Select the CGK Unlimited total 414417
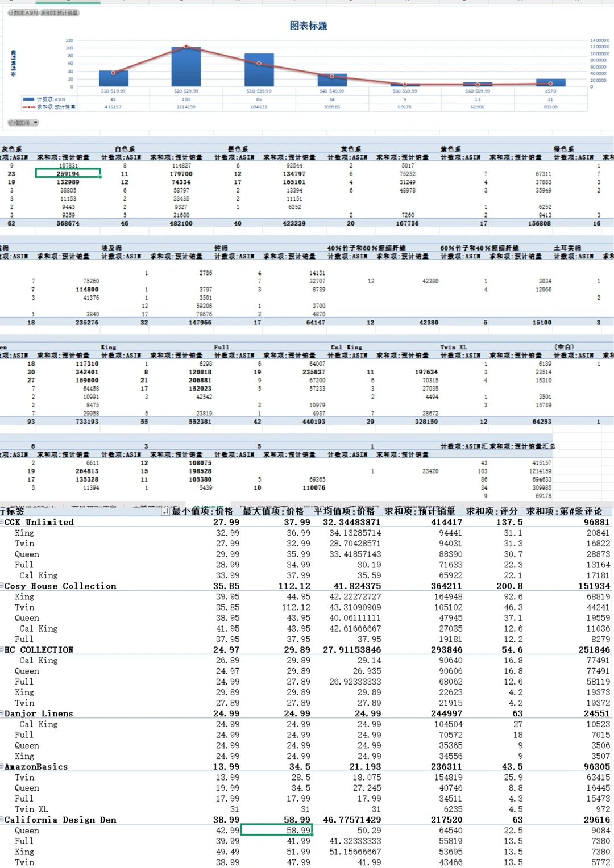 [x=446, y=522]
